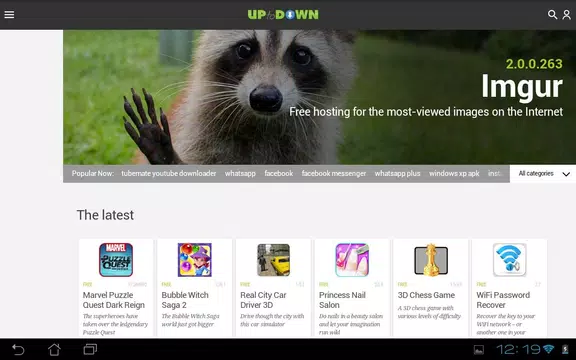Click 'The Bubble Witch Saga world' description

(x=190, y=320)
